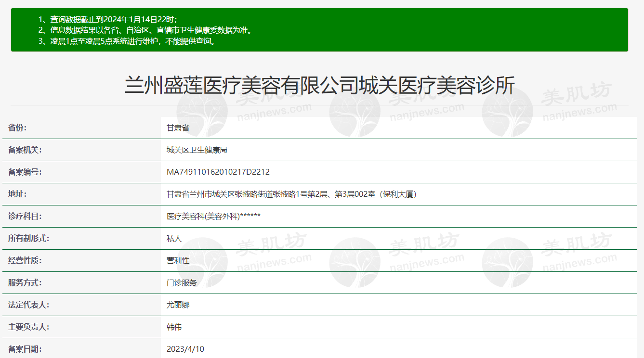Select the 甘肃省 province value
The height and width of the screenshot is (358, 644).
click(x=178, y=128)
